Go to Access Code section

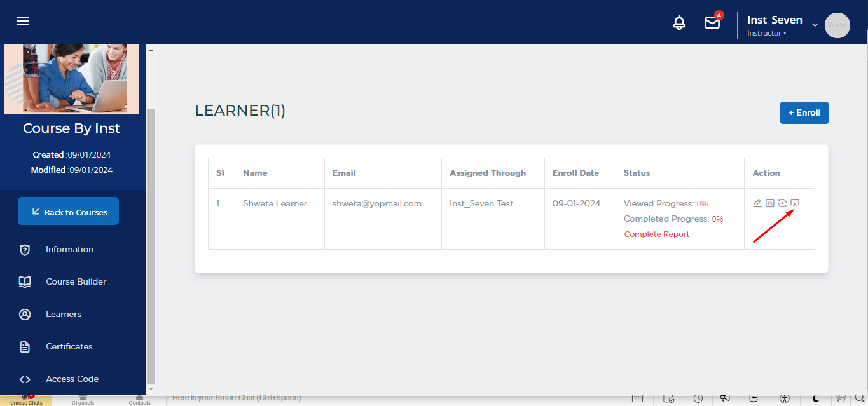(72, 379)
